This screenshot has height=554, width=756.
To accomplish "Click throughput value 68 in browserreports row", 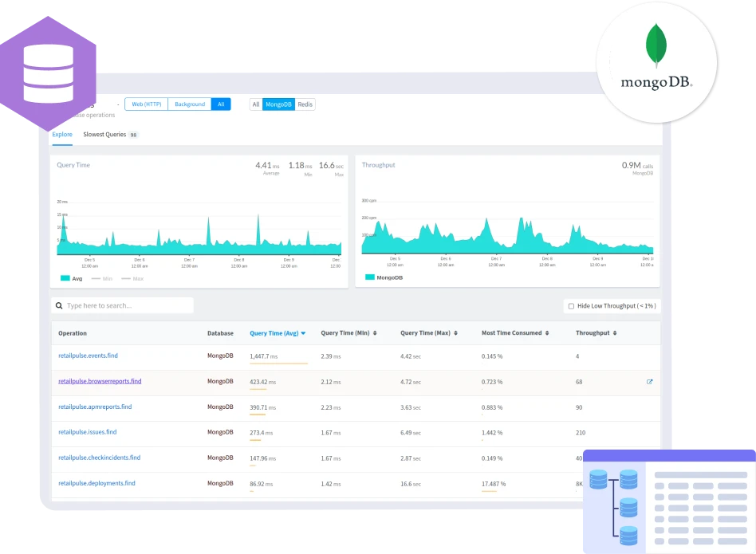I will [579, 382].
